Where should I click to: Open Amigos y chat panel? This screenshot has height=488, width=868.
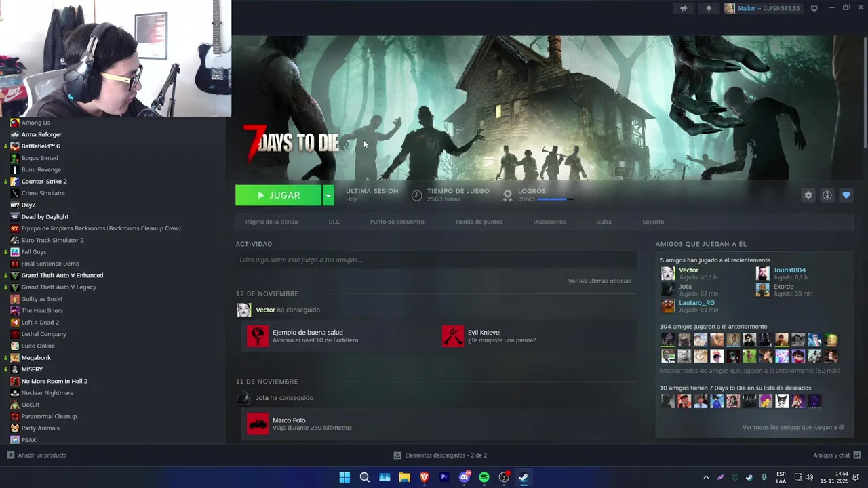point(837,455)
